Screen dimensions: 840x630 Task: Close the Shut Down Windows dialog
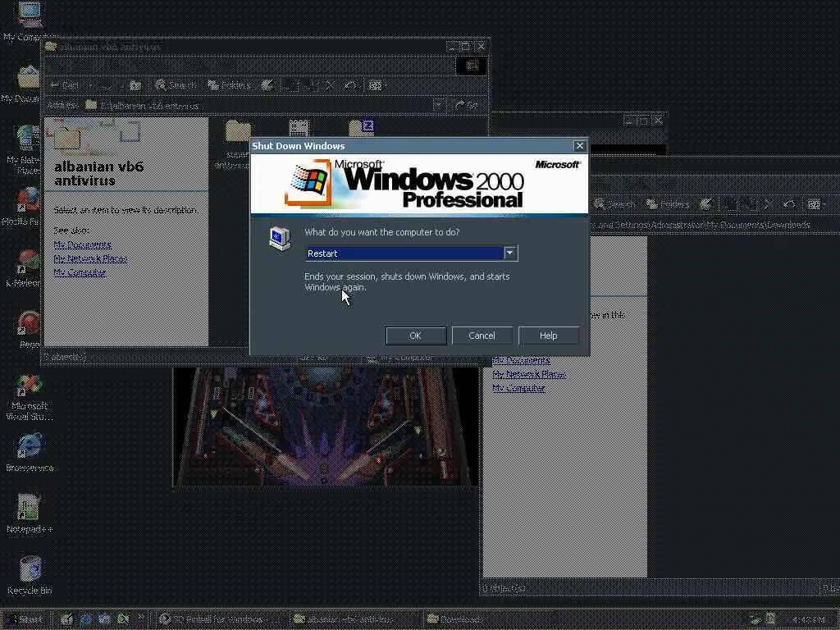(580, 146)
